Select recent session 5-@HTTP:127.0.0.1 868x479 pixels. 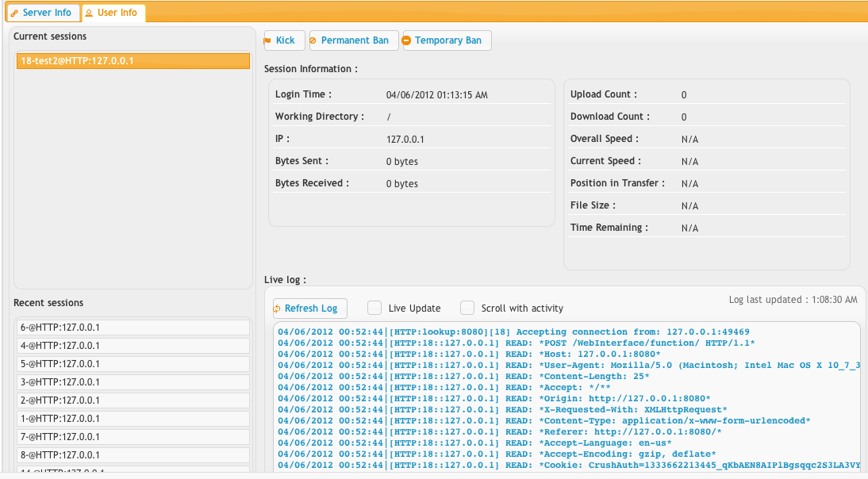pos(133,364)
